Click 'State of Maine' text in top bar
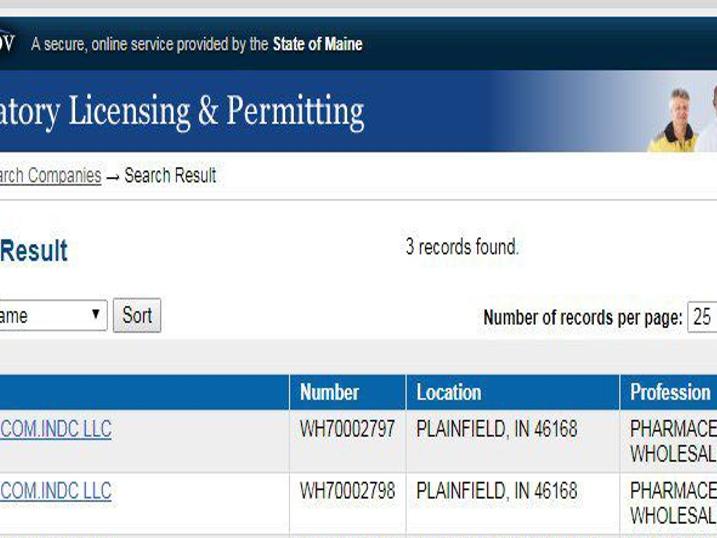 click(x=317, y=44)
